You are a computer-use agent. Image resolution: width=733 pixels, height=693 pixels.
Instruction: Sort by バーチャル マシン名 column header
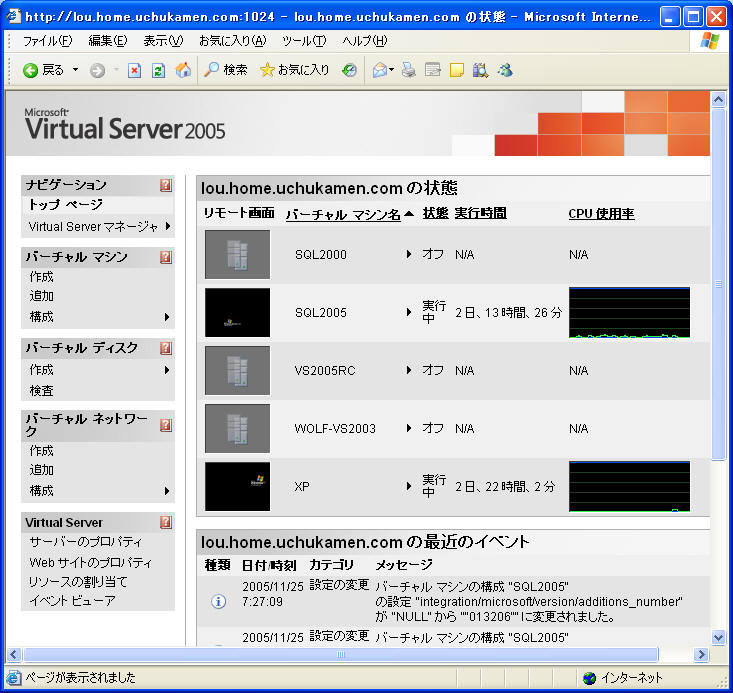pyautogui.click(x=343, y=214)
